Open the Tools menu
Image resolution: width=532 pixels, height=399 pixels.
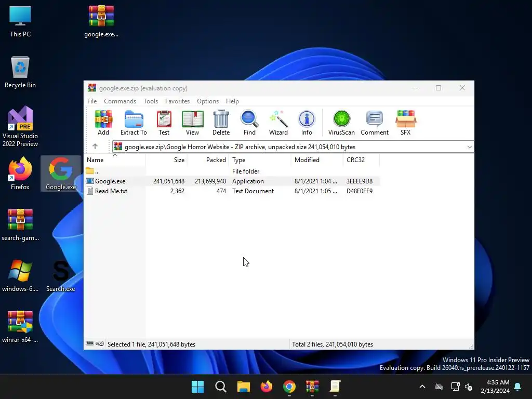[151, 101]
